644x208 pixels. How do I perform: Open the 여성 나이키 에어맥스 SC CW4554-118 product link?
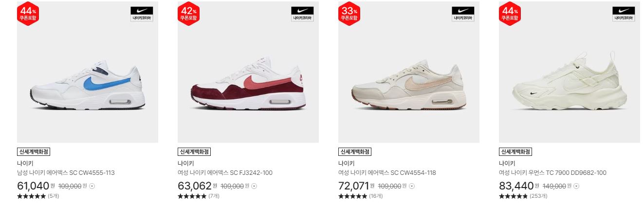(x=387, y=173)
